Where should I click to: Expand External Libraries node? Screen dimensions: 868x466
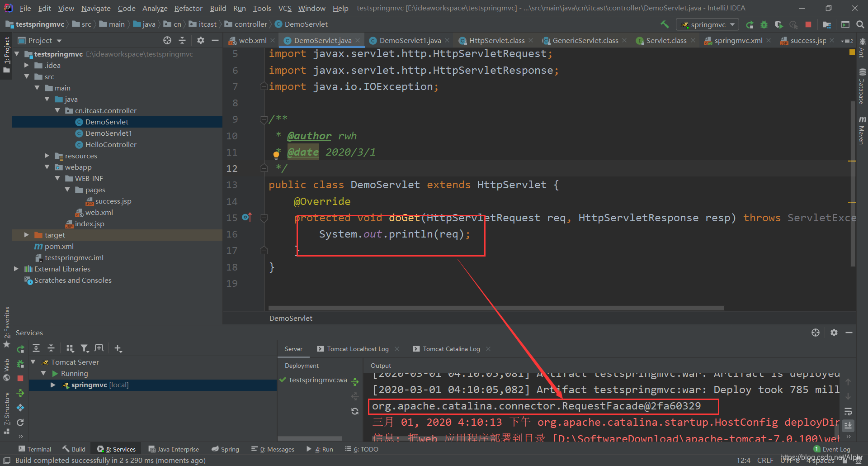click(16, 269)
